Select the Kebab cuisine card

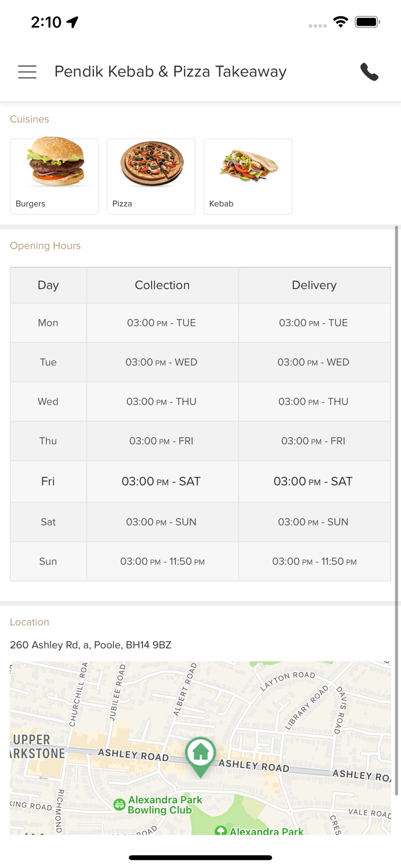click(x=248, y=176)
